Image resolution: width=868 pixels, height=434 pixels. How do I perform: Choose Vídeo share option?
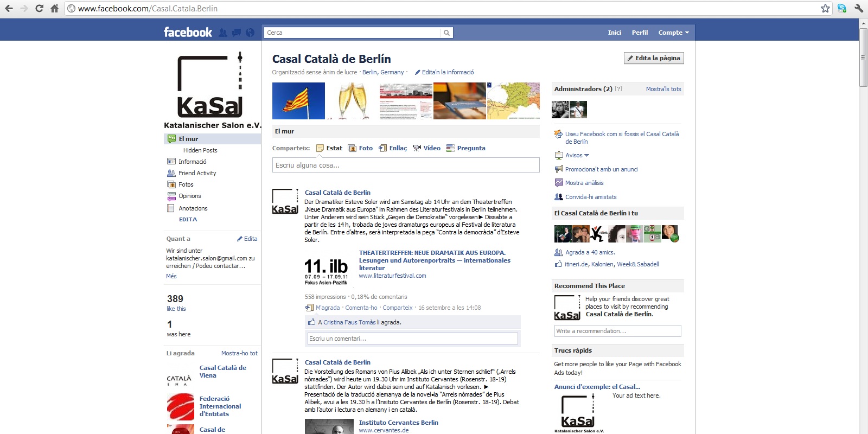(426, 148)
